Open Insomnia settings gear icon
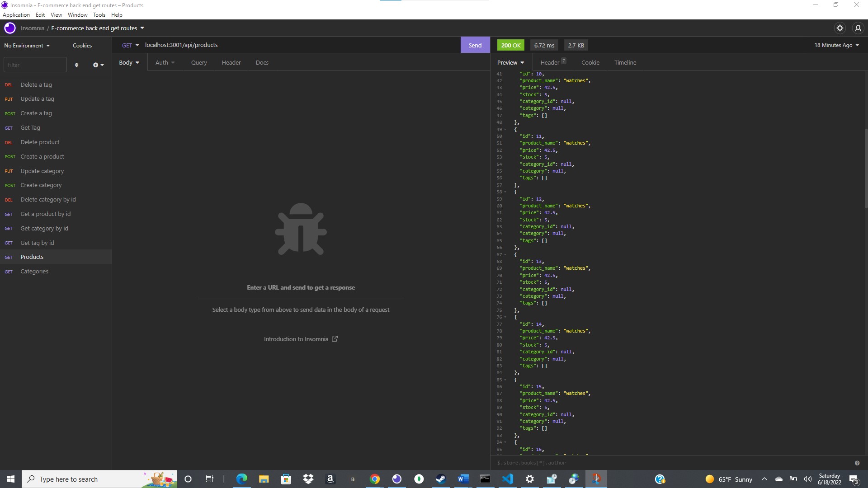868x488 pixels. point(840,28)
